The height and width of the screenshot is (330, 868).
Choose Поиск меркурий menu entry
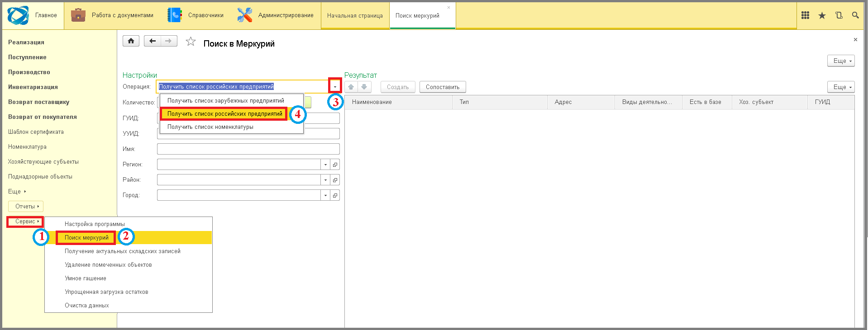pos(129,238)
